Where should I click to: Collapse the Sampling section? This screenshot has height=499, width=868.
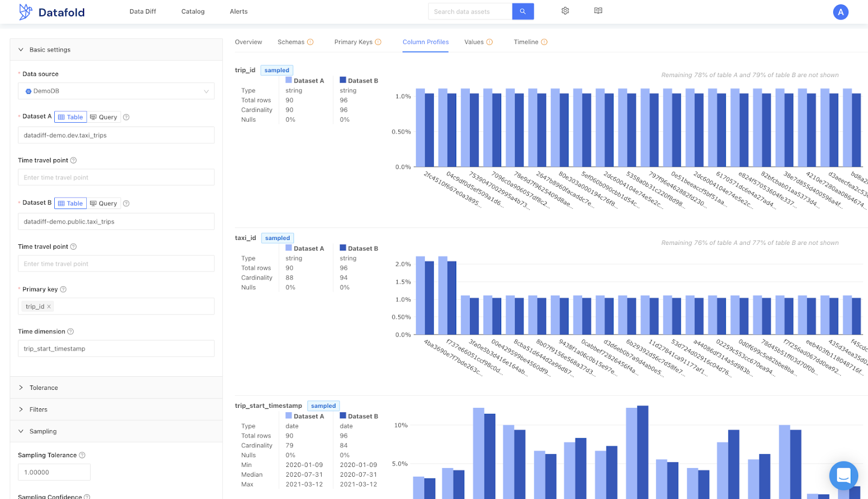tap(116, 431)
